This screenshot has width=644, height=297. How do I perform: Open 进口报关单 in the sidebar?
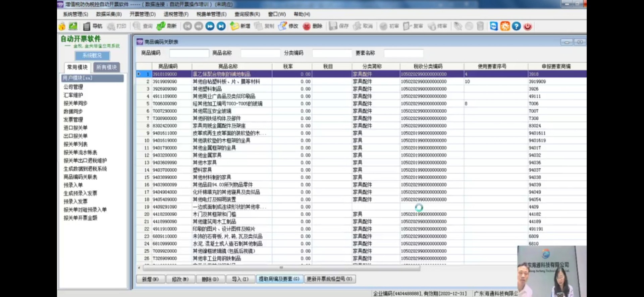pos(75,128)
